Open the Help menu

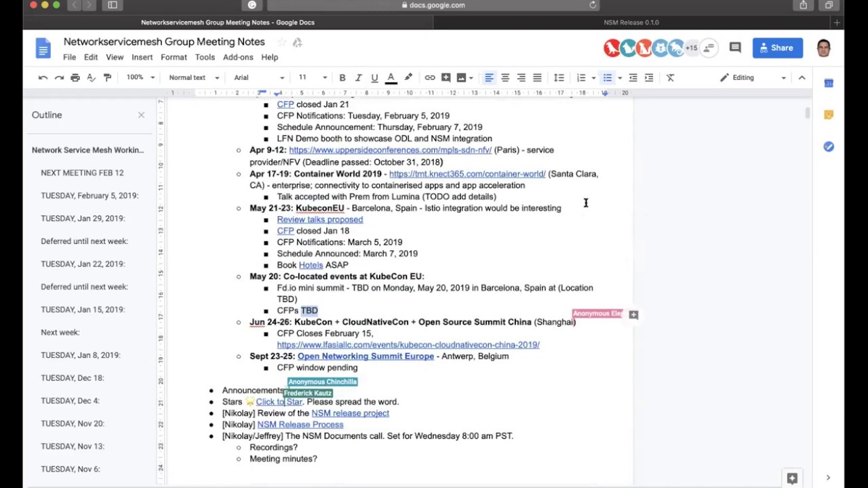269,57
